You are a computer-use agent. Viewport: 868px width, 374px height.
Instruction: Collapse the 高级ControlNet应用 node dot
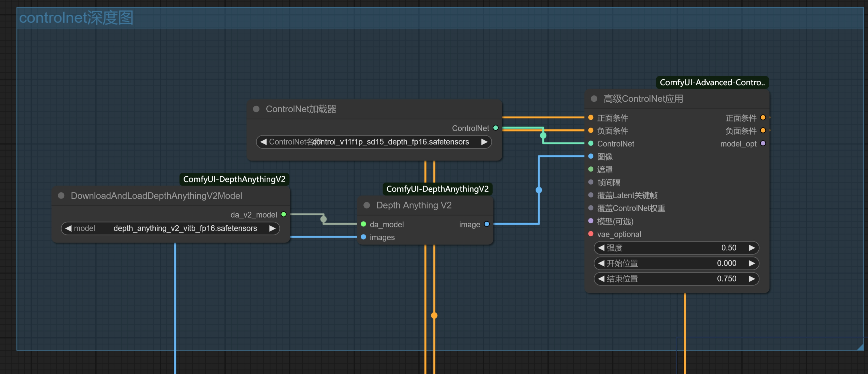594,99
